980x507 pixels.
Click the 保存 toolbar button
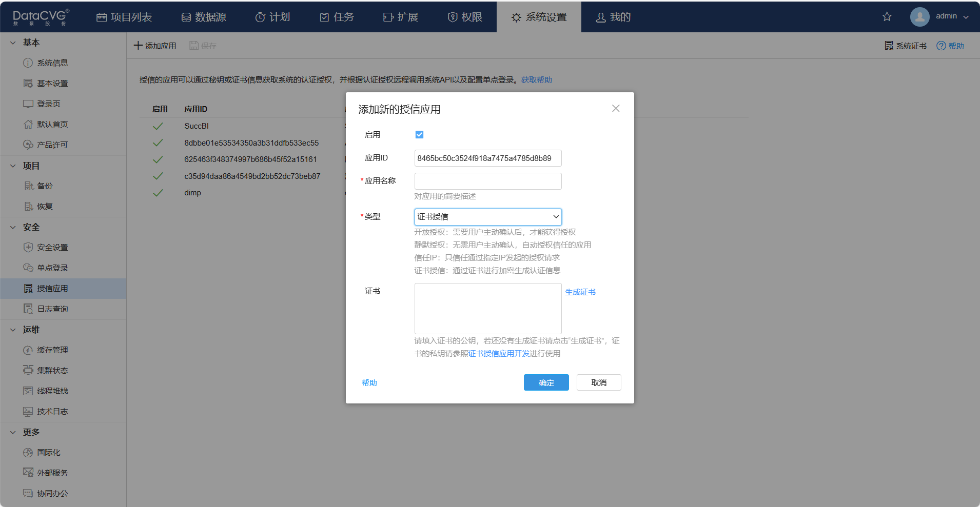click(x=203, y=46)
